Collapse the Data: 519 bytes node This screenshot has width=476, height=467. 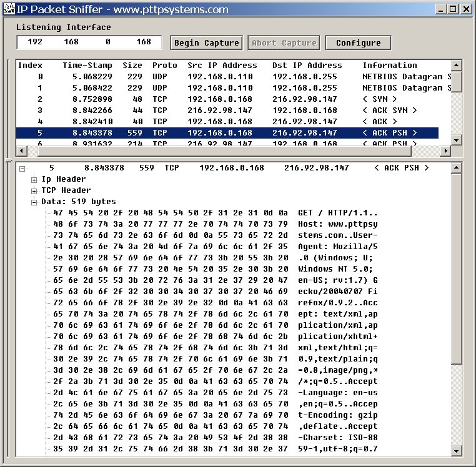(x=34, y=202)
